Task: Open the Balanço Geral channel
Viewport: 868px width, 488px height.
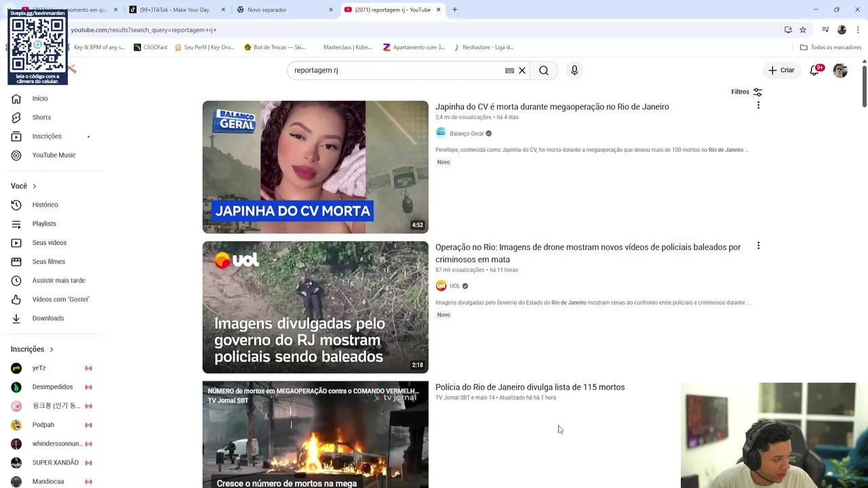Action: pyautogui.click(x=466, y=134)
